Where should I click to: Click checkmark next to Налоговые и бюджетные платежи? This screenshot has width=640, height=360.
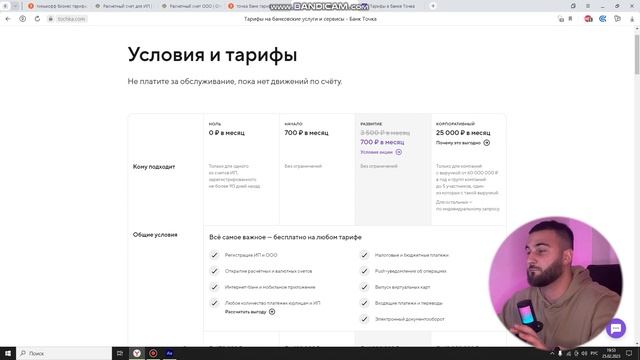coord(364,255)
